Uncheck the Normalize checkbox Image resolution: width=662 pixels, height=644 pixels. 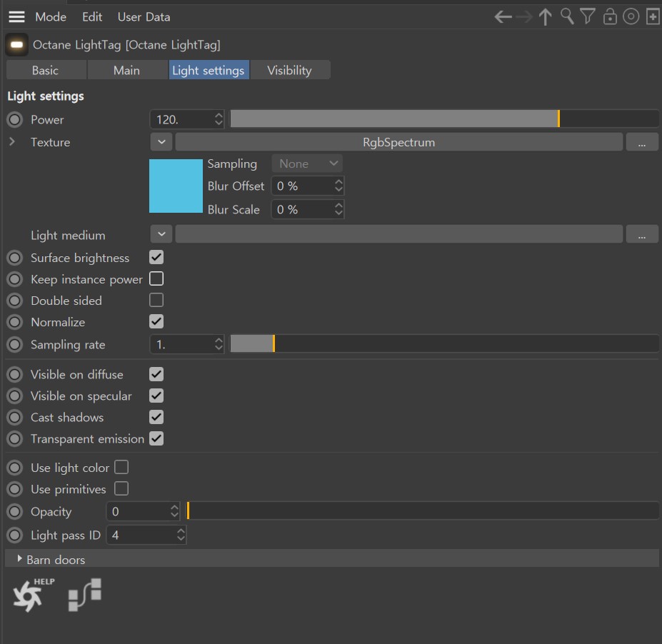(156, 321)
